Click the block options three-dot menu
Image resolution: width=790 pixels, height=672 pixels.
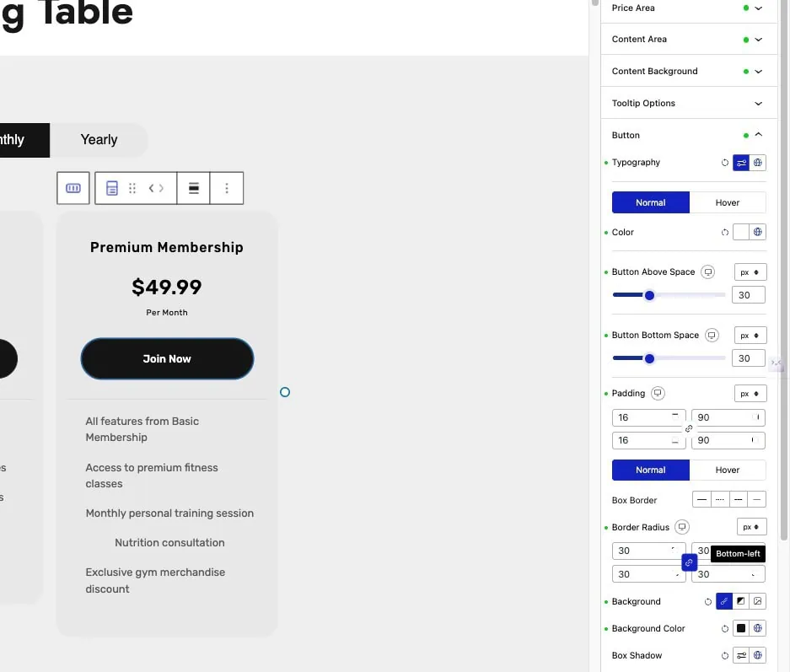pos(227,188)
